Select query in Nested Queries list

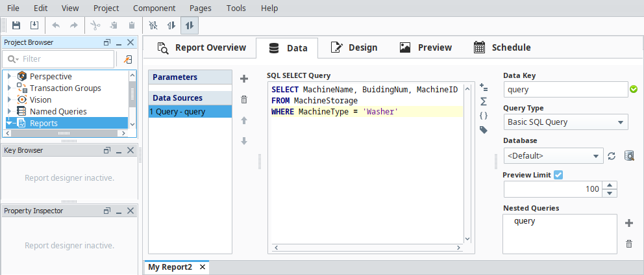point(525,221)
